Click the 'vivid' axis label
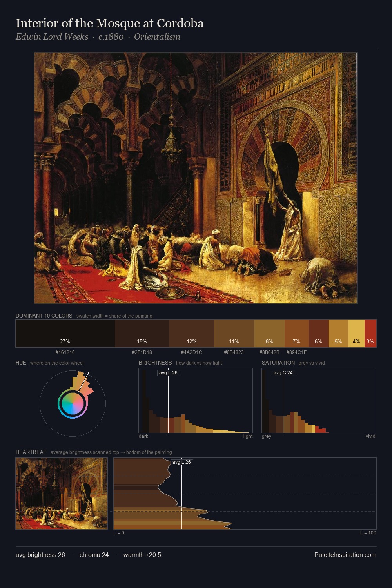This screenshot has height=588, width=392. click(370, 436)
